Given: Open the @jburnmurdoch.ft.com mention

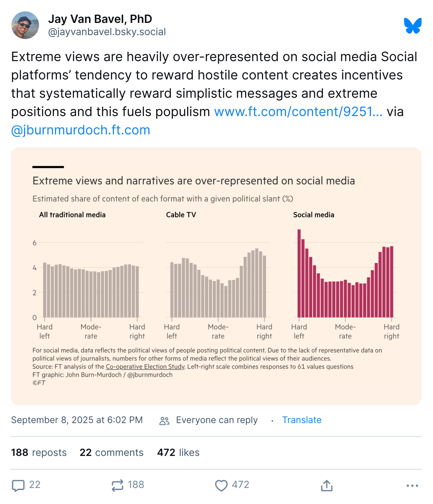Looking at the screenshot, I should (x=81, y=130).
